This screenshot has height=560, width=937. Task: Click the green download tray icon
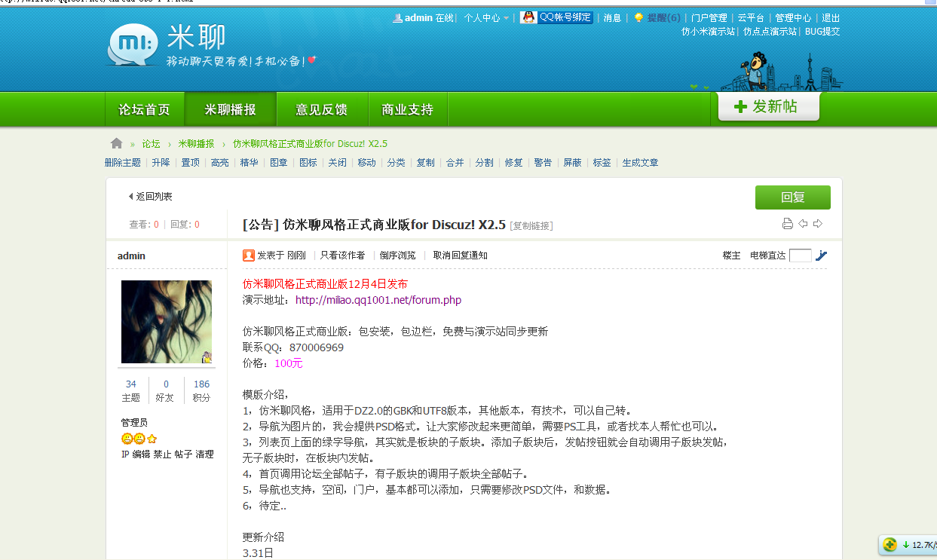(890, 544)
